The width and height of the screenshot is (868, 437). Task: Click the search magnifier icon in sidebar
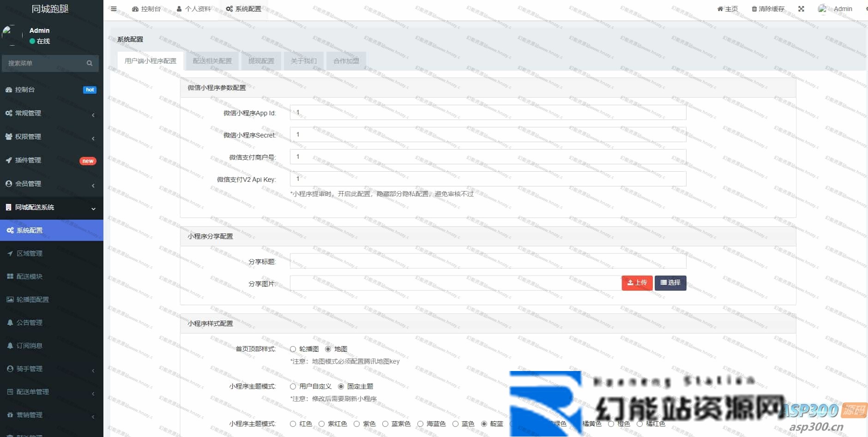90,63
